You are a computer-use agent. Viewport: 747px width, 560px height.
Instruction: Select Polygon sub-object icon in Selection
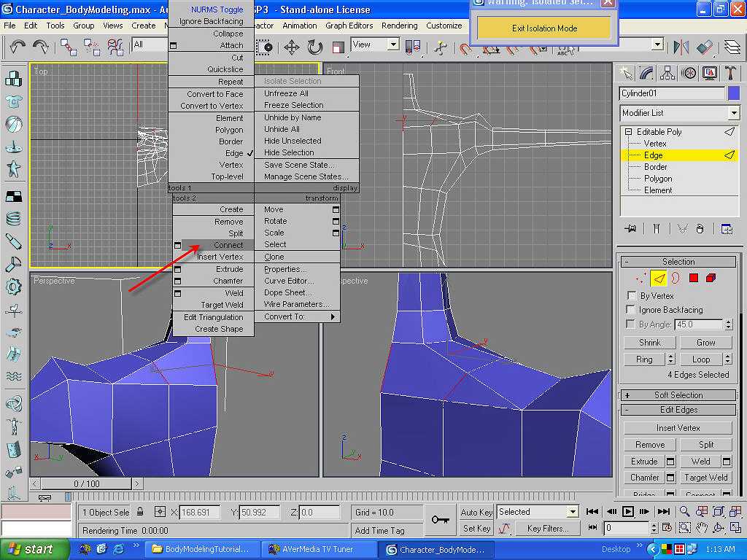(694, 278)
